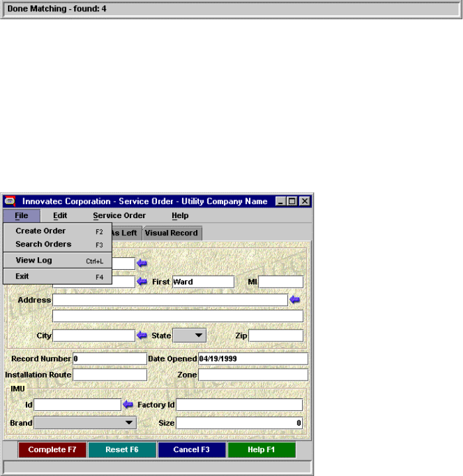The width and height of the screenshot is (463, 476).
Task: Open the State dropdown
Action: (x=189, y=335)
